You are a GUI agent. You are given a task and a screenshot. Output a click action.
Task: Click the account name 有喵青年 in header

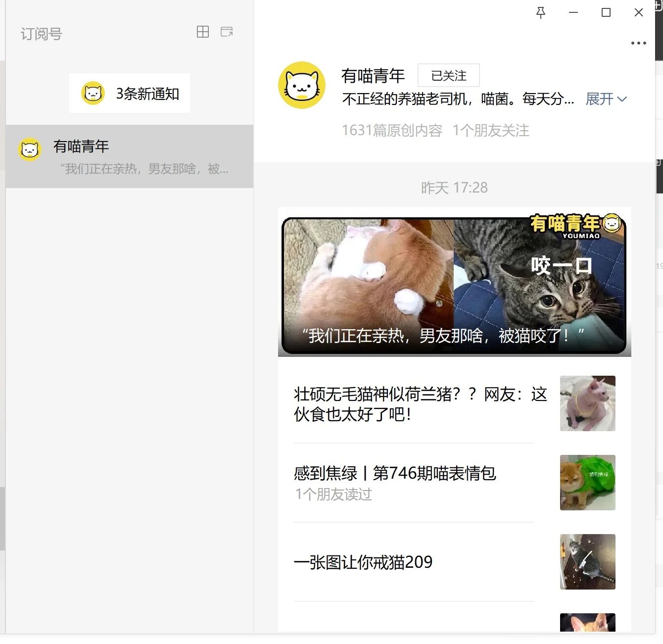click(x=373, y=76)
